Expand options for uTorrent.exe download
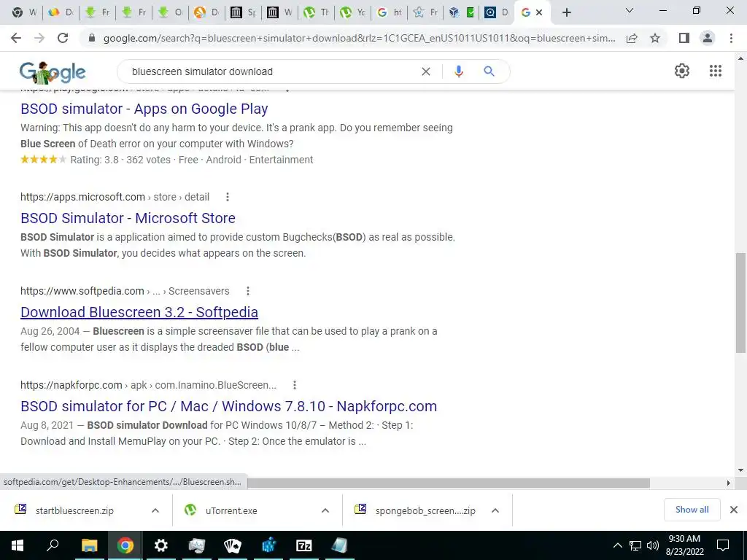 click(x=325, y=510)
